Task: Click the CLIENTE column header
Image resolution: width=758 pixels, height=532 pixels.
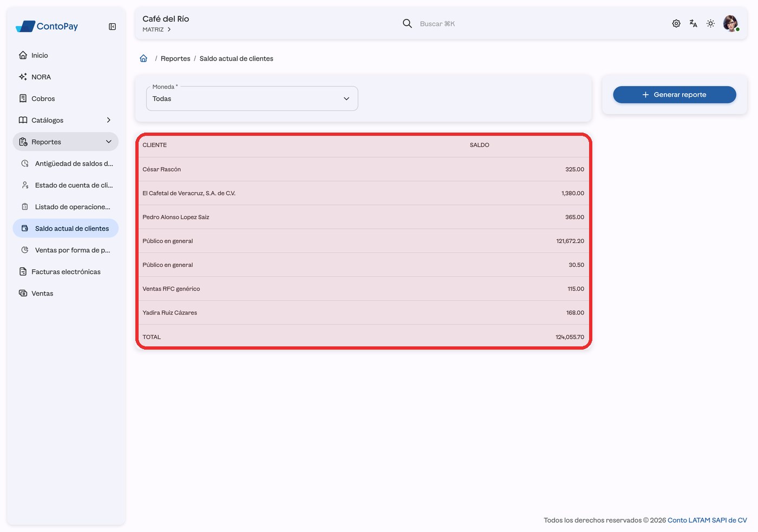Action: click(x=155, y=145)
